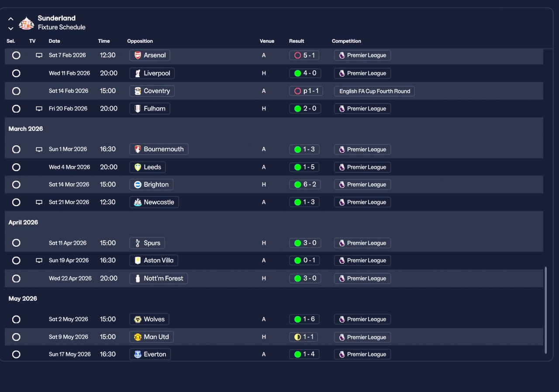Click the Coventry club badge
Viewport: 559px width, 392px height.
pos(138,91)
